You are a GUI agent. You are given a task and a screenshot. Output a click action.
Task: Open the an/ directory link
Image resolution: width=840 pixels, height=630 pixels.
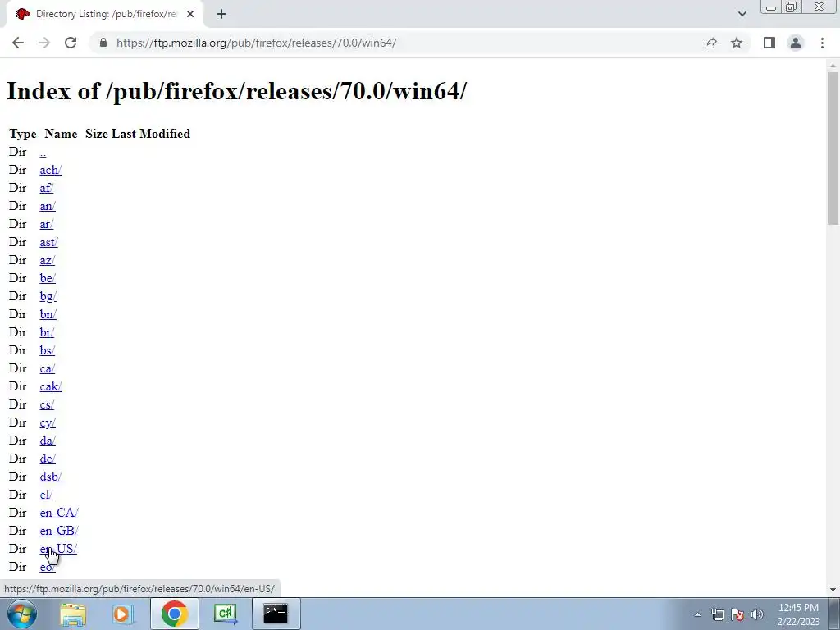[x=48, y=206]
